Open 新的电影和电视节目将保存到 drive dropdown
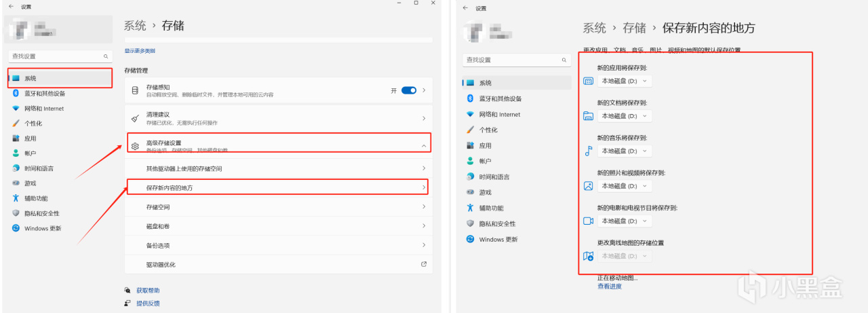 point(625,221)
